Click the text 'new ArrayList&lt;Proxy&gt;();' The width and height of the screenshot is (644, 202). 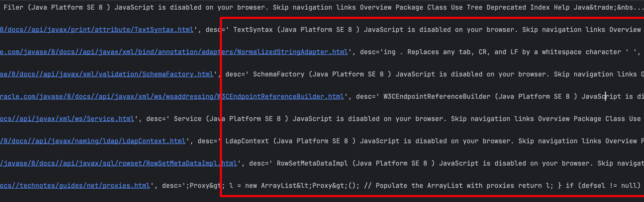302,186
